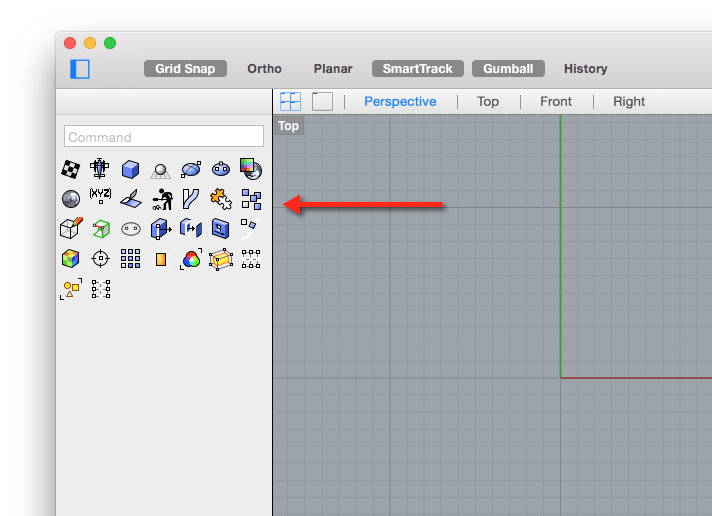This screenshot has height=516, width=712.
Task: Switch to the Perspective viewport tab
Action: 400,101
